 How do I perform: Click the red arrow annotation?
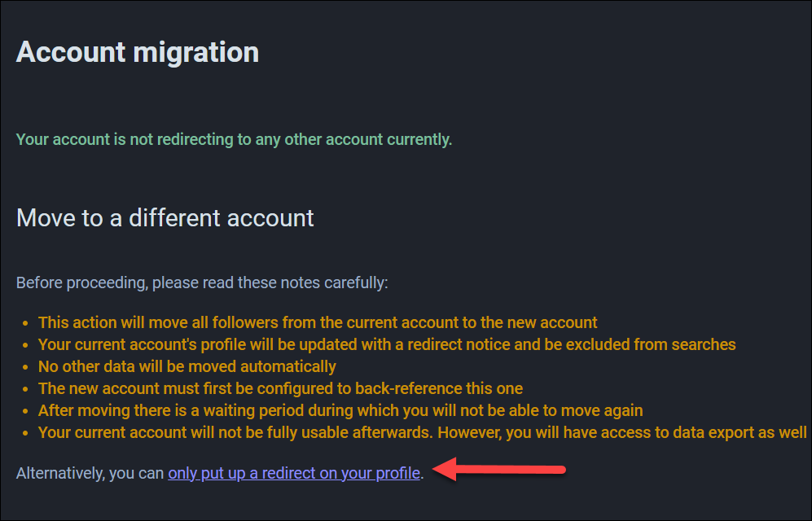coord(498,469)
